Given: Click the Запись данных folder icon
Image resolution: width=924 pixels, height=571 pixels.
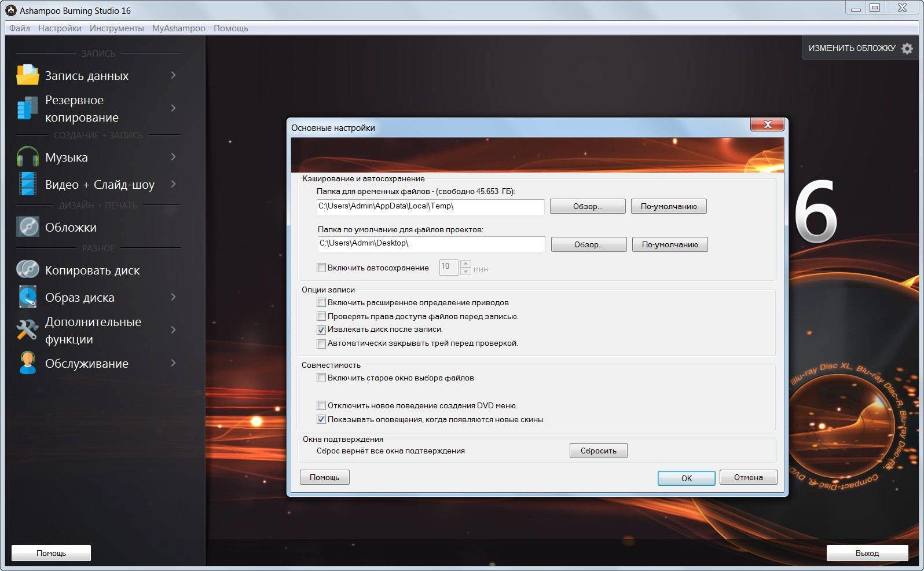Looking at the screenshot, I should tap(27, 75).
